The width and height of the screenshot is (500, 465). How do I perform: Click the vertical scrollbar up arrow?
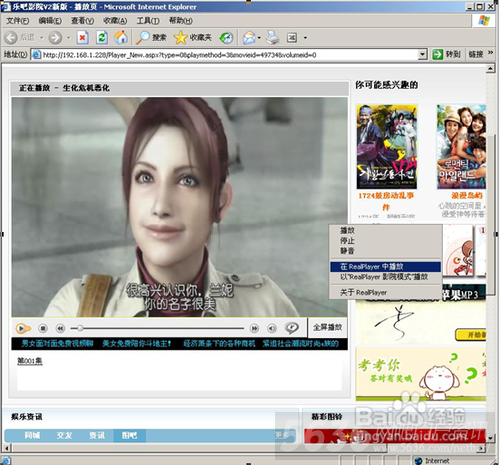point(490,69)
